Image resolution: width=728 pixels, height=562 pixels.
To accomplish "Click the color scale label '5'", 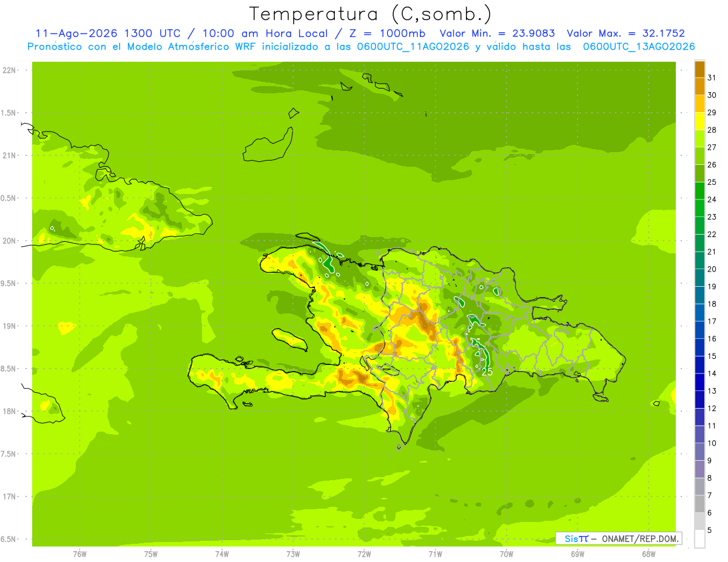I will pyautogui.click(x=710, y=530).
